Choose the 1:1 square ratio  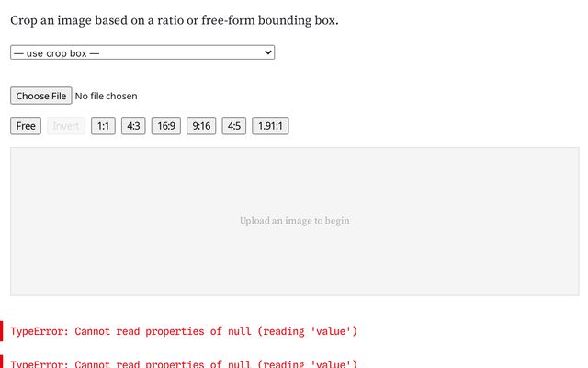pyautogui.click(x=103, y=126)
